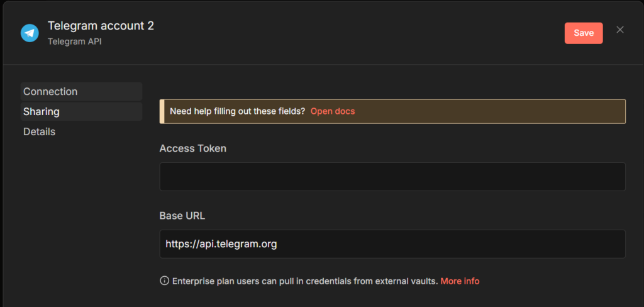Click the Access Token label
The image size is (644, 307).
[x=192, y=148]
